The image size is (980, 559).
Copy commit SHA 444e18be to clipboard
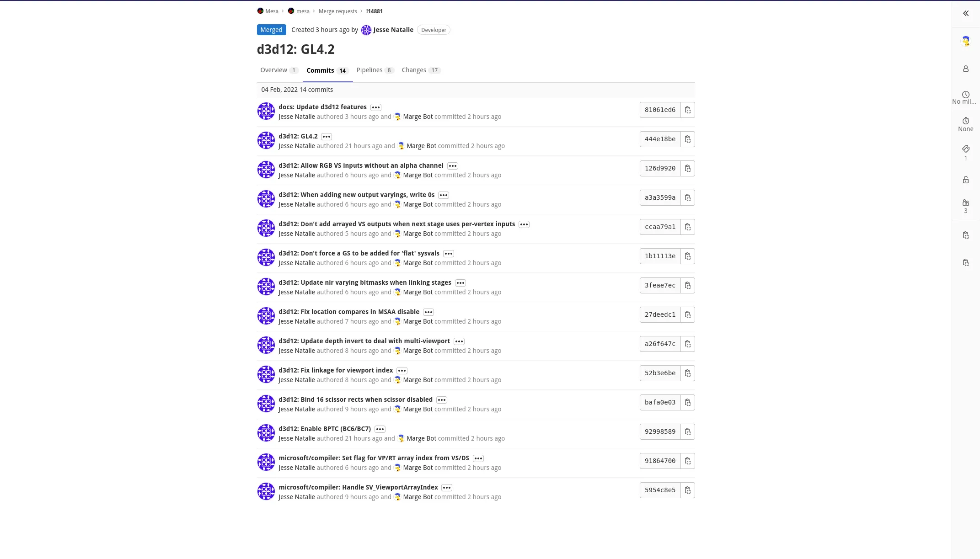687,139
